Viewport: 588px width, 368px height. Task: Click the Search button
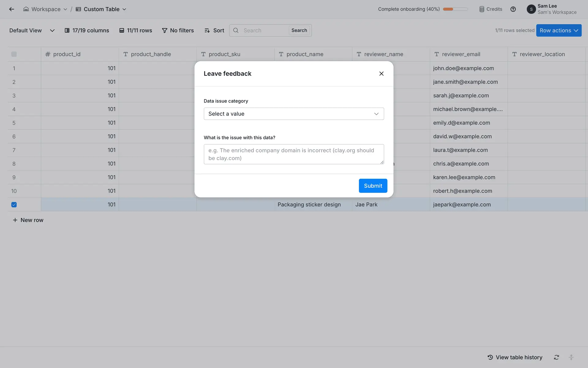[299, 30]
